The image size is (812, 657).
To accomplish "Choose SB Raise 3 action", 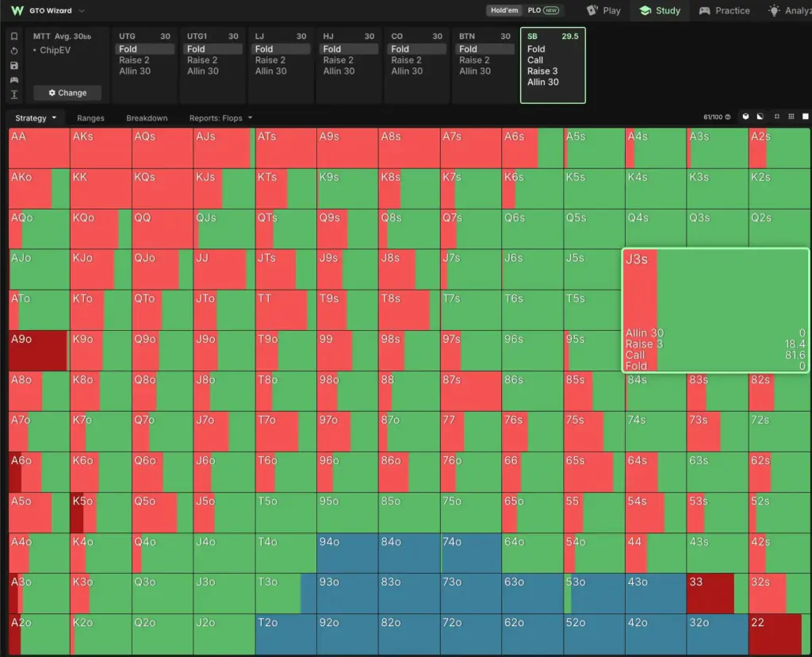I will tap(542, 71).
